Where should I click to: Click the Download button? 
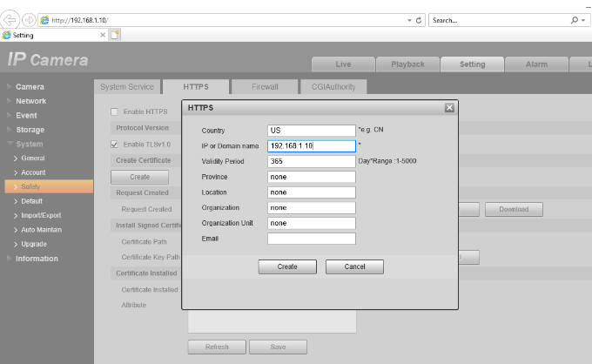coord(514,209)
